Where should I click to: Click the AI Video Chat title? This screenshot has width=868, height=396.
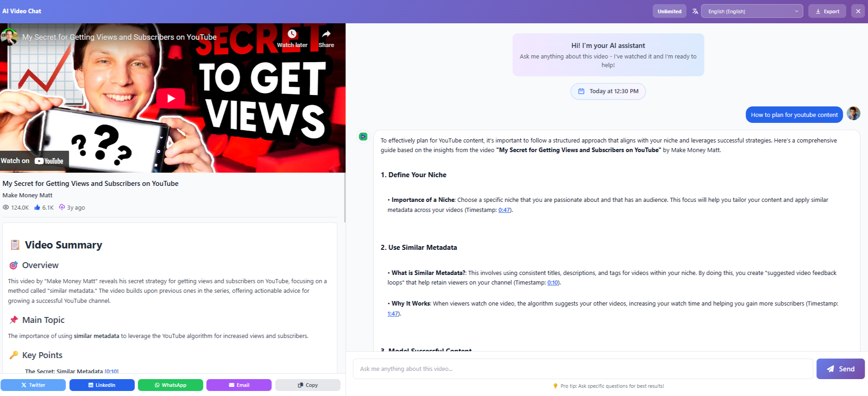coord(22,11)
